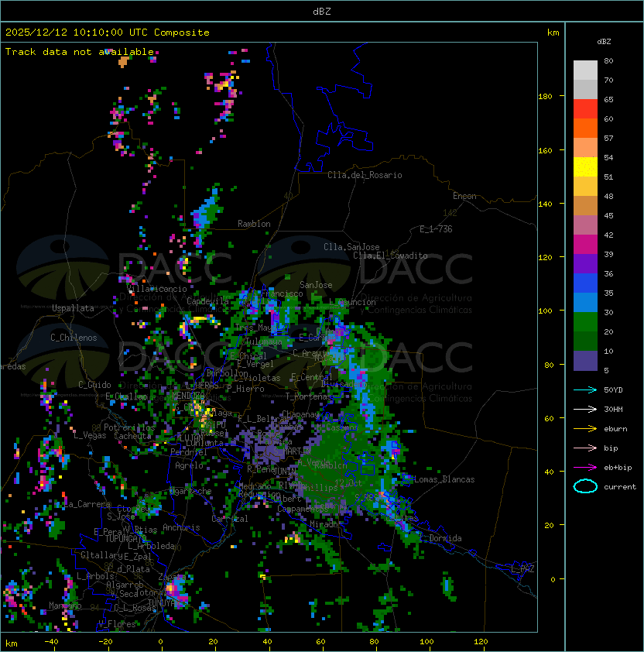Click the 'E_Vergel' place label
This screenshot has height=652, width=644.
[255, 364]
